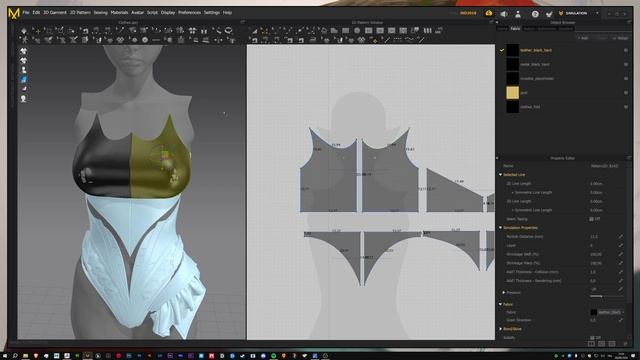Toggle the checkmark next to leather_black_hard fabric

pos(502,50)
